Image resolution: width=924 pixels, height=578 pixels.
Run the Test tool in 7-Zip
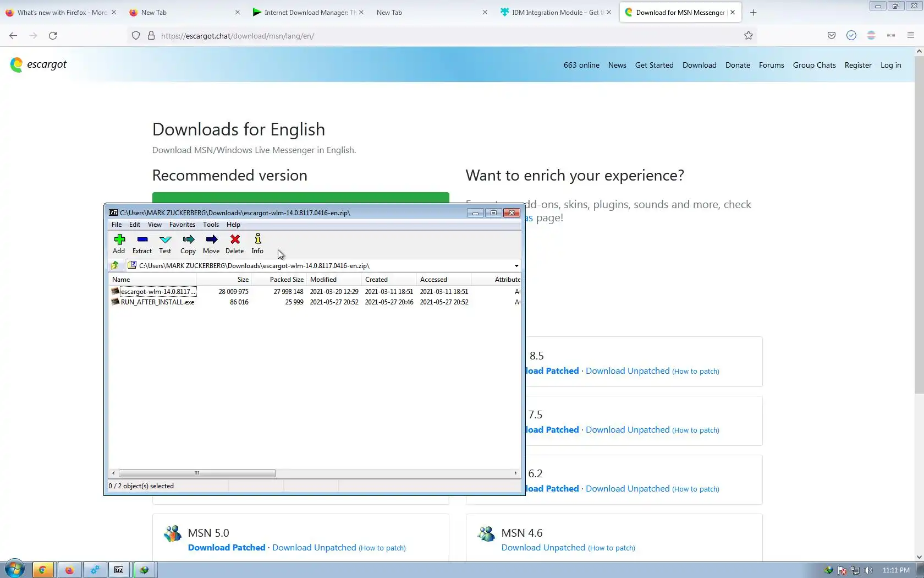click(x=165, y=244)
